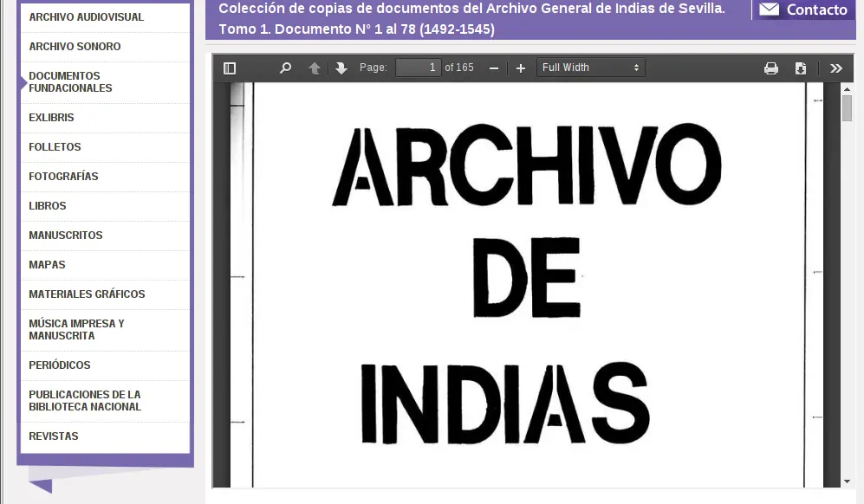Click the page number input field

(419, 68)
